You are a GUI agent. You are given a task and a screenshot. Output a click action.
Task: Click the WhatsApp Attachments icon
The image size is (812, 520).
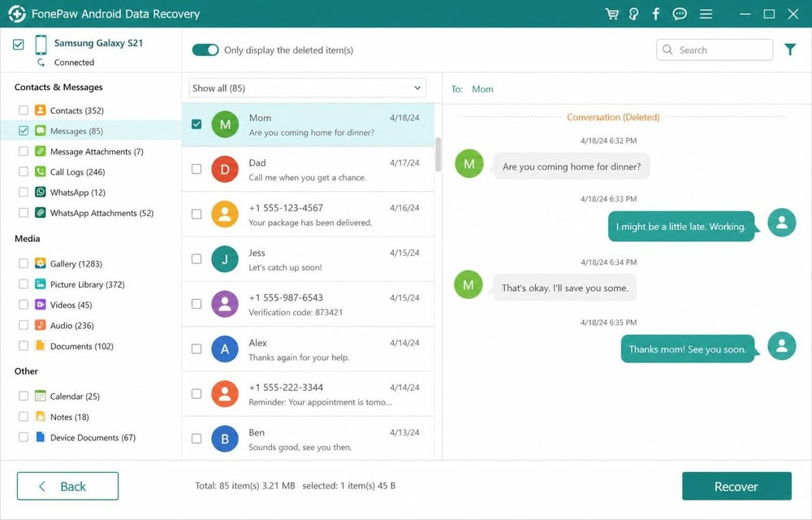click(41, 212)
